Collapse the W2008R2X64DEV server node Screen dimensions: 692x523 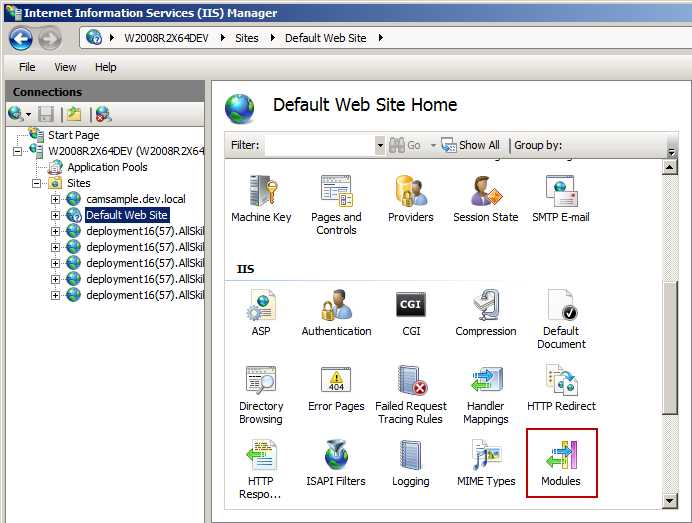pyautogui.click(x=18, y=152)
